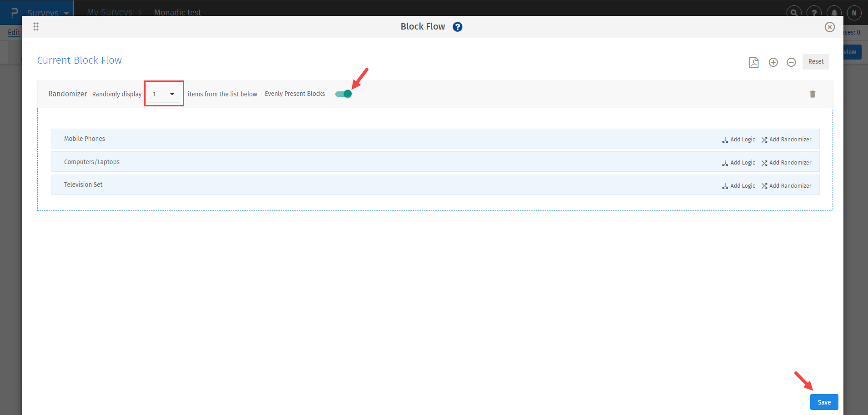868x415 pixels.
Task: Close the Block Flow dialog
Action: pyautogui.click(x=830, y=27)
